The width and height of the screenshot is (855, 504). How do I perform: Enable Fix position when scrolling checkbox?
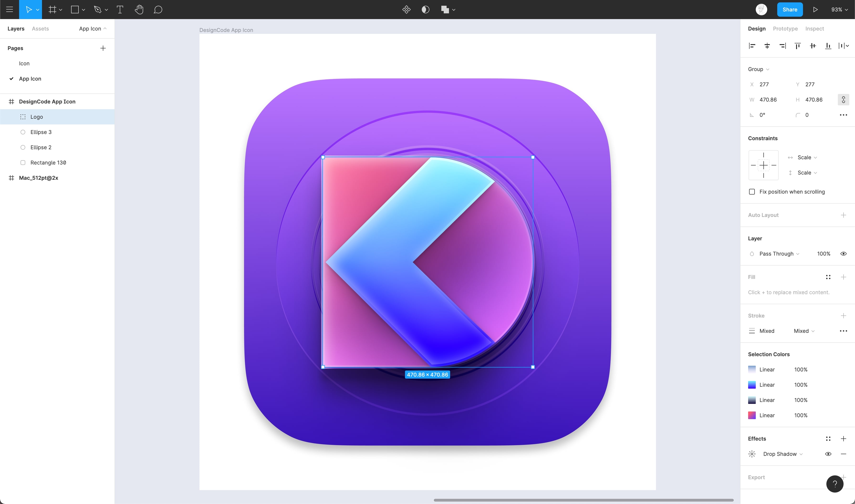[x=752, y=192]
